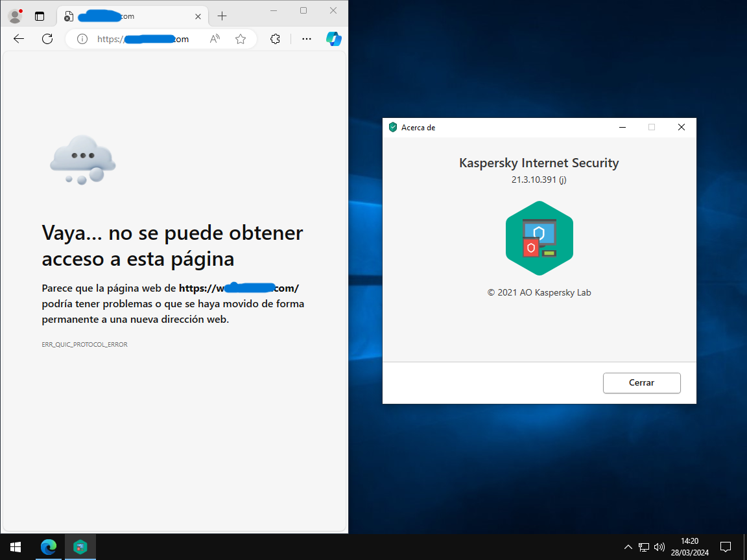Go back with the arrow icon
The image size is (747, 560).
point(19,39)
